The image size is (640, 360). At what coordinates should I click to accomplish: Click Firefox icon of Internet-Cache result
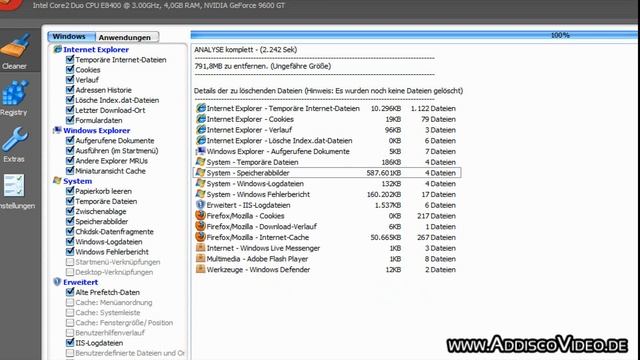coord(200,237)
